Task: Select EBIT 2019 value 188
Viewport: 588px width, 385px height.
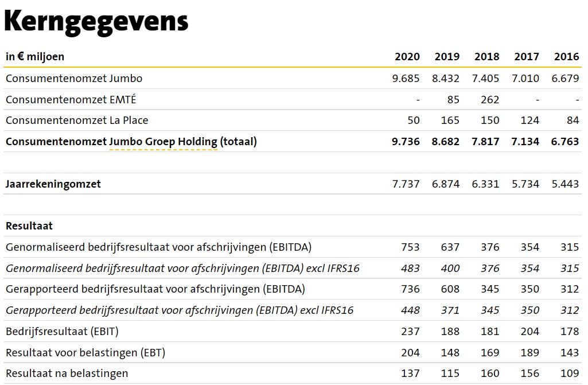Action: [x=450, y=332]
